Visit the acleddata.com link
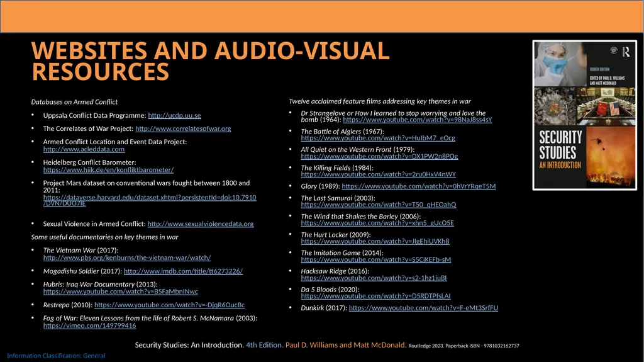The image size is (644, 362). coord(84,149)
